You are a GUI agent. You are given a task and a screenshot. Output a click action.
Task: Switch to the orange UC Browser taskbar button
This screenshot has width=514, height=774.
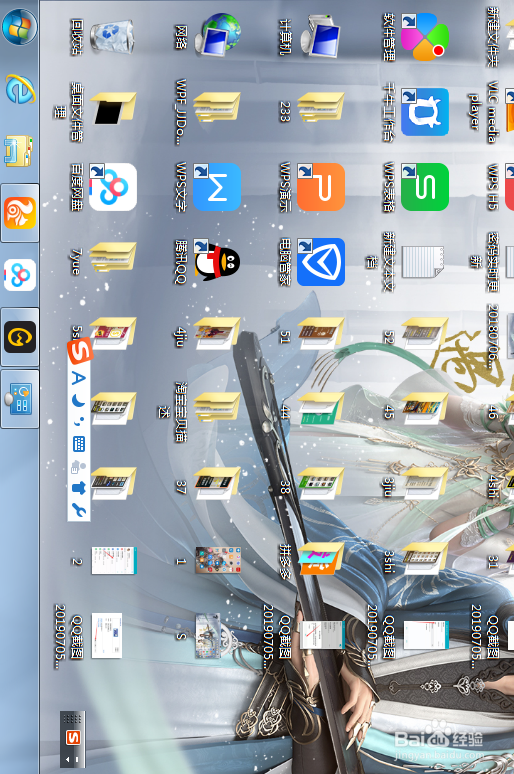[x=20, y=213]
